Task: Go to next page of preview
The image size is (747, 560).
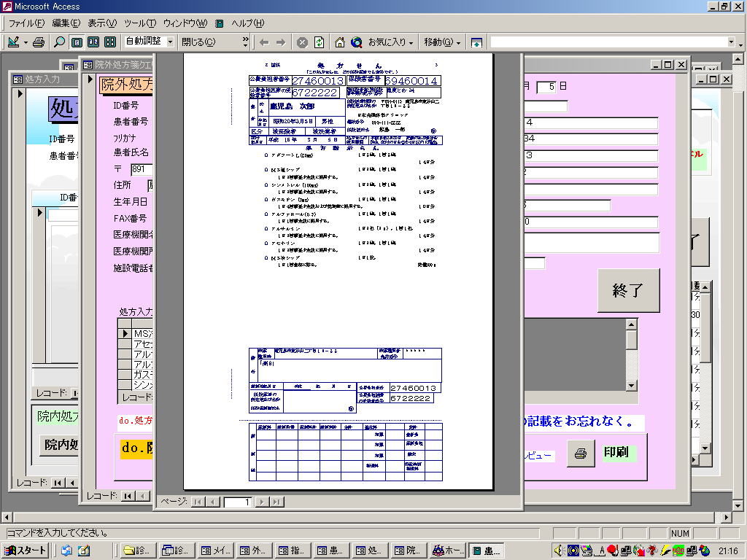Action: [x=262, y=502]
